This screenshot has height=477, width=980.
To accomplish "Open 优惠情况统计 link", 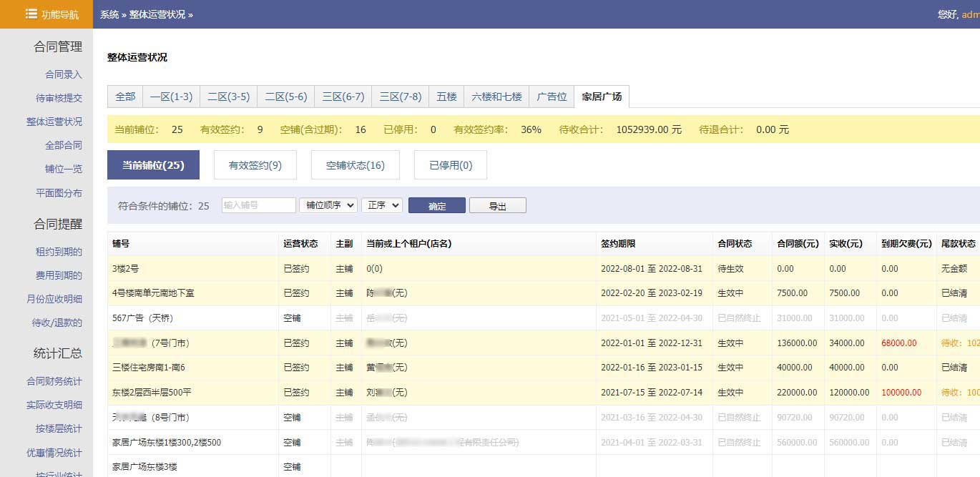I will 54,453.
